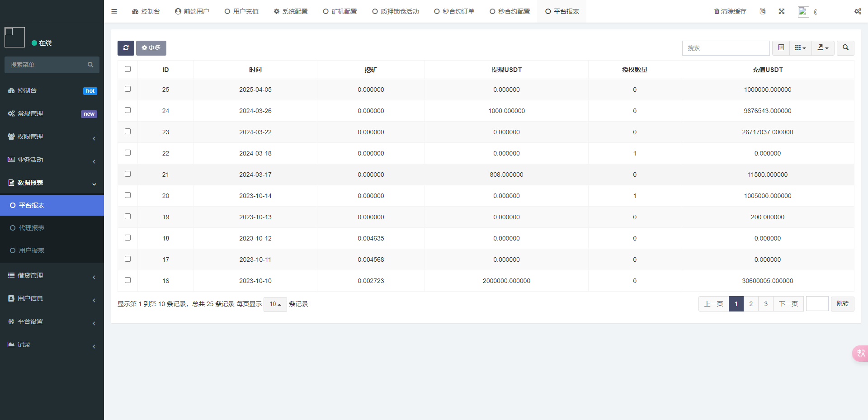Expand the 借贷管理 sidebar section
The image size is (868, 420).
coord(52,275)
